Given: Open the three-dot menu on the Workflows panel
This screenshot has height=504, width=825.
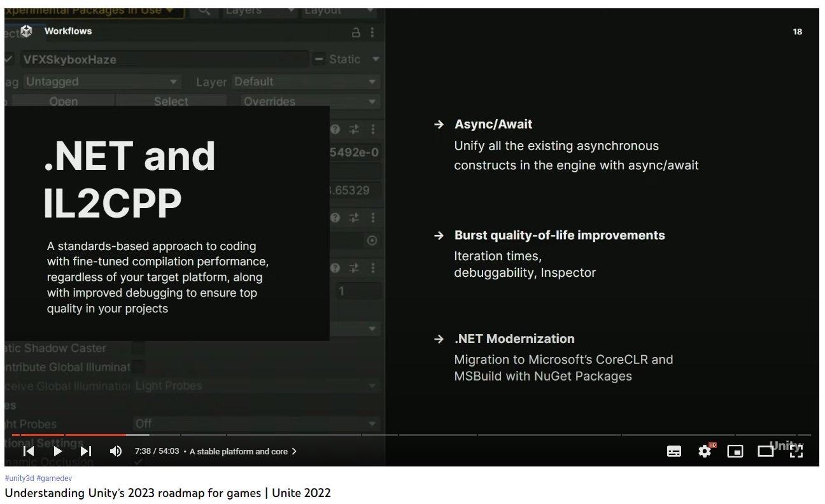Looking at the screenshot, I should point(372,31).
